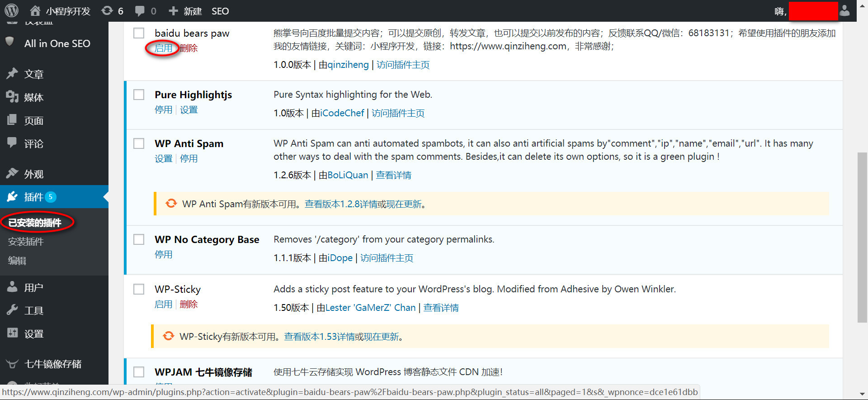Screen dimensions: 868x400
Task: Open WP Anti Spam 设置 link
Action: pos(163,158)
